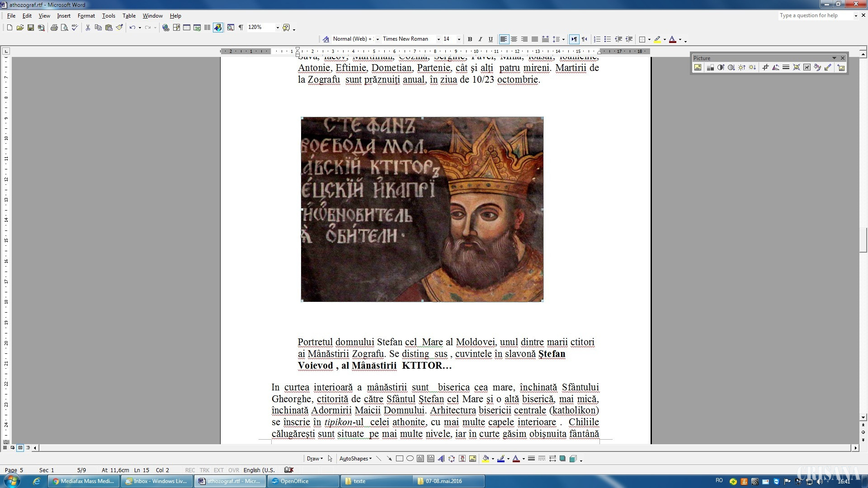Click the Insert Picture icon in Picture toolbar
The height and width of the screenshot is (488, 868).
(x=698, y=68)
